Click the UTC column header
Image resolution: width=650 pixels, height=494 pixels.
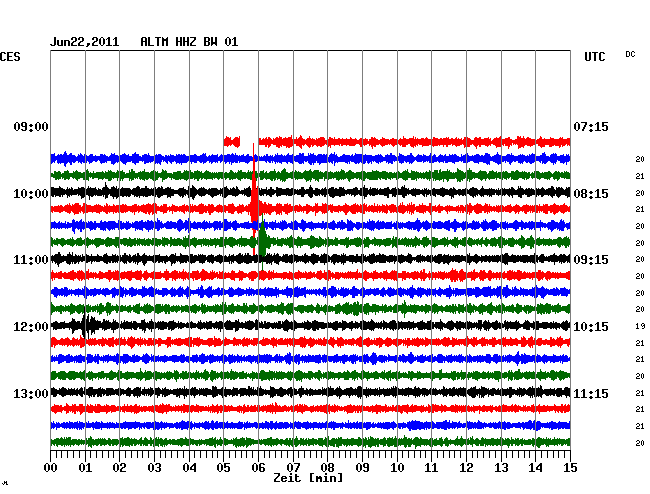[x=594, y=57]
